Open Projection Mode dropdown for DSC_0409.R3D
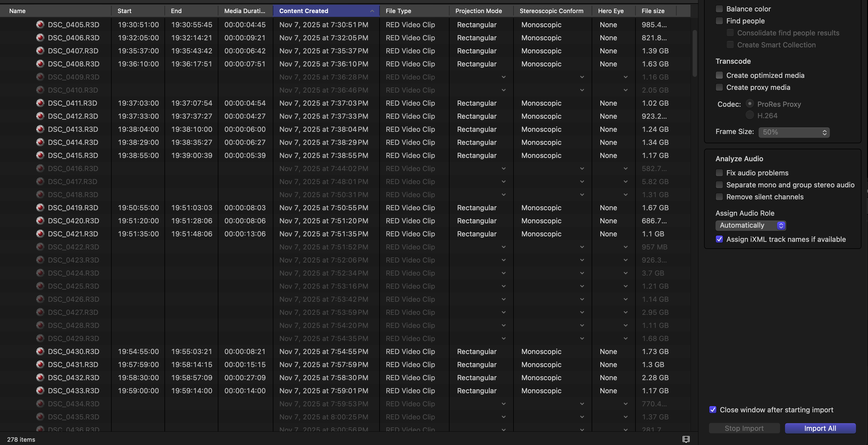Image resolution: width=868 pixels, height=445 pixels. (503, 77)
